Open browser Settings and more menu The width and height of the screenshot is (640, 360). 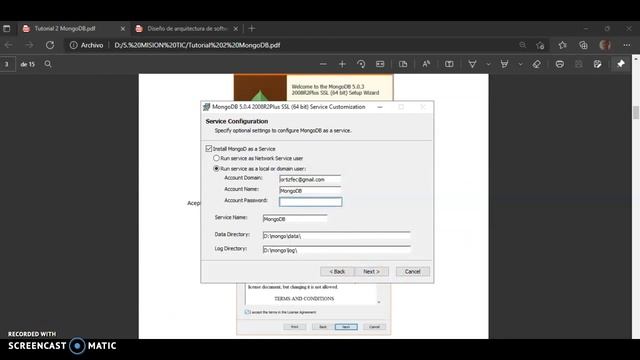click(x=627, y=45)
